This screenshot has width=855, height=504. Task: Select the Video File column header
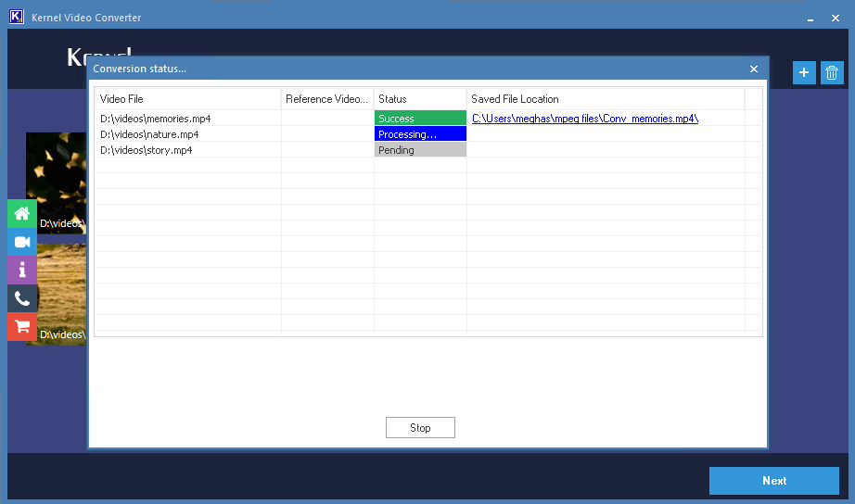point(188,99)
